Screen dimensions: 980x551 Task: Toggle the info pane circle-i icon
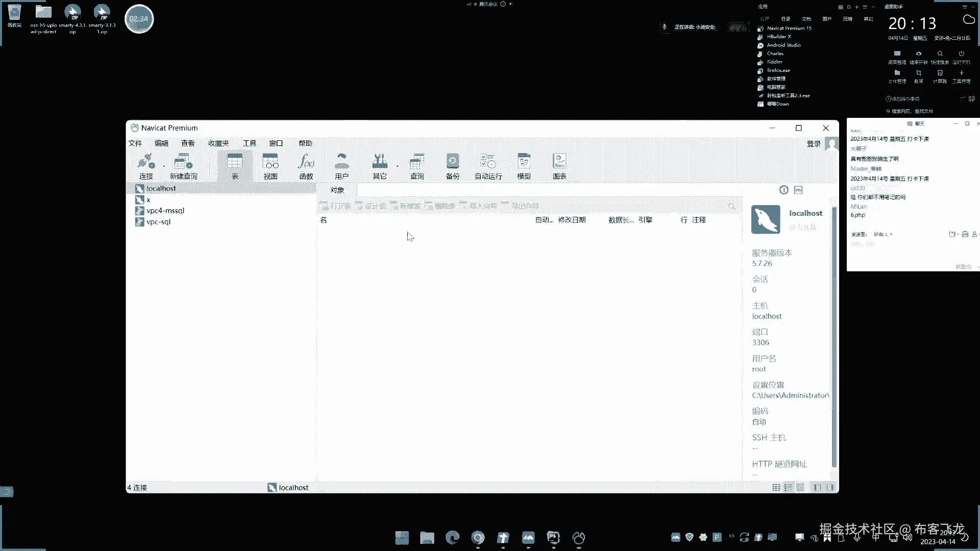point(784,190)
